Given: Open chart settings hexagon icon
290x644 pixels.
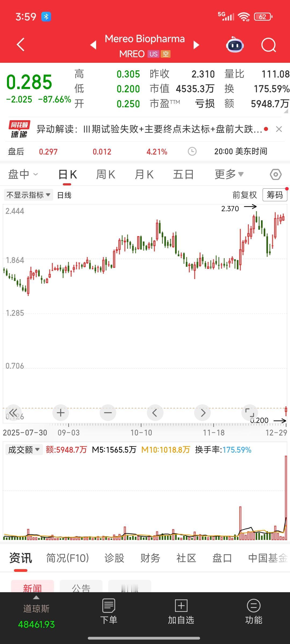Looking at the screenshot, I should coord(275,175).
